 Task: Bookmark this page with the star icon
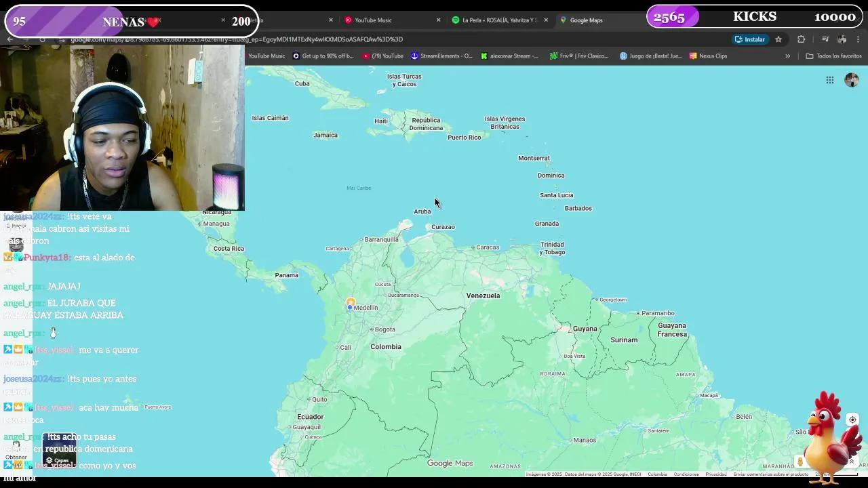(x=778, y=39)
